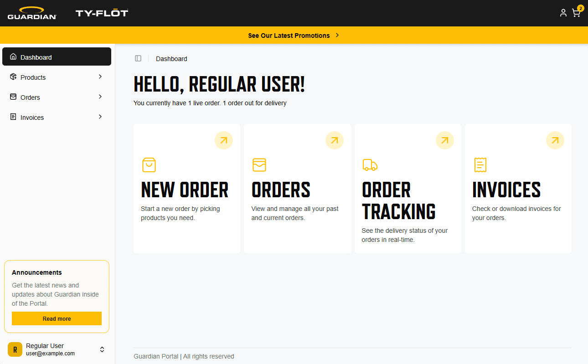588x364 pixels.
Task: Expand the Orders menu in sidebar
Action: pos(57,97)
